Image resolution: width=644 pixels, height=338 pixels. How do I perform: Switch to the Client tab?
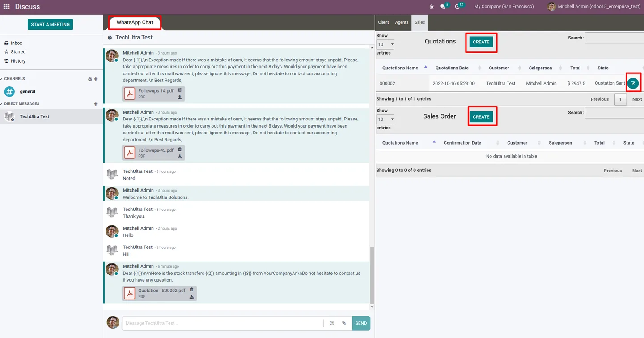click(383, 22)
